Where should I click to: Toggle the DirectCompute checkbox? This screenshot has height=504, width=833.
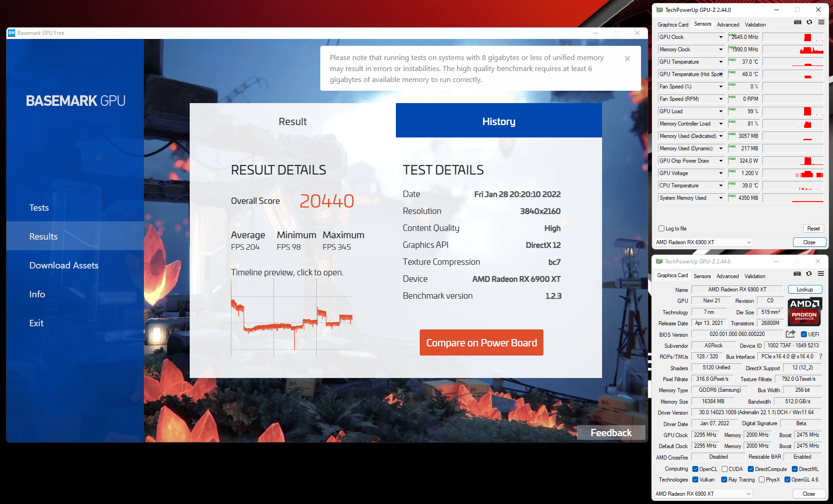click(751, 469)
